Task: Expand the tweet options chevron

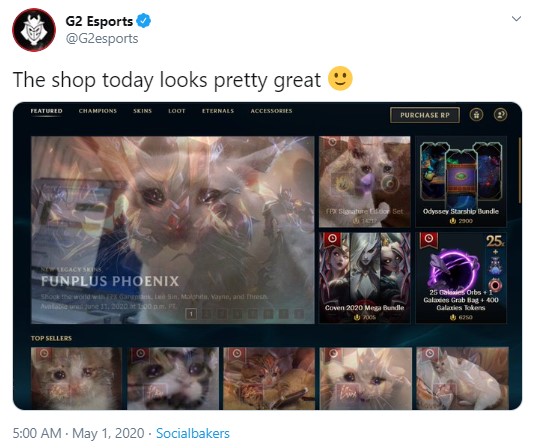Action: click(x=516, y=18)
